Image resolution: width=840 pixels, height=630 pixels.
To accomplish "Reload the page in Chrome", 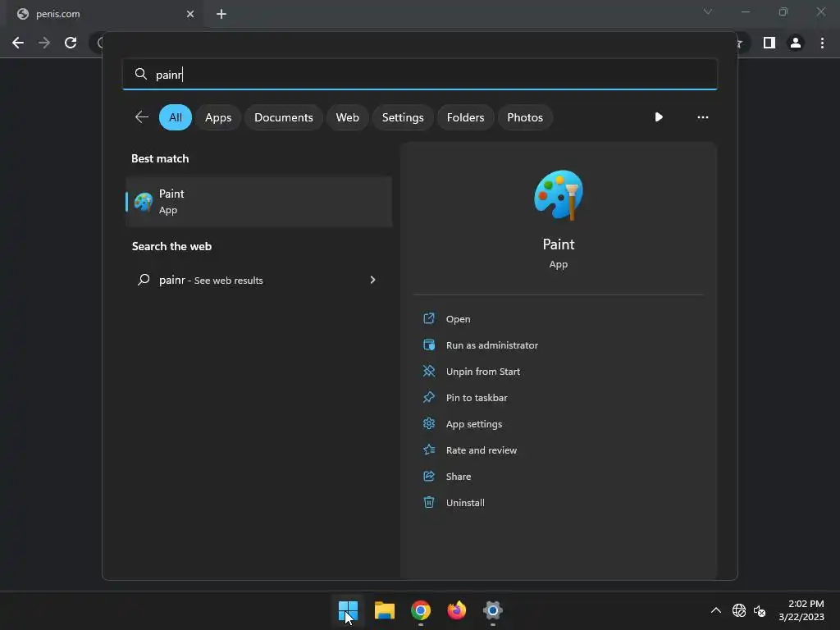I will point(71,43).
